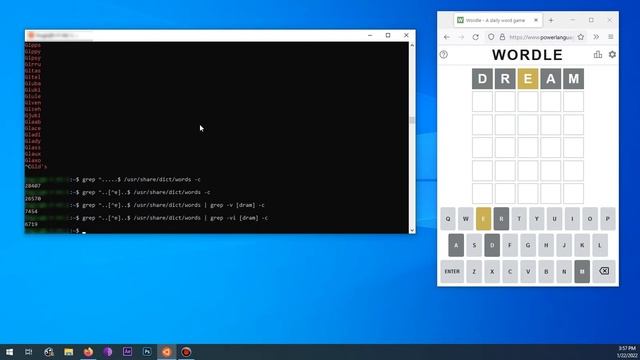This screenshot has width=640, height=360.
Task: Tap the yellow E key on keyboard
Action: (x=484, y=219)
